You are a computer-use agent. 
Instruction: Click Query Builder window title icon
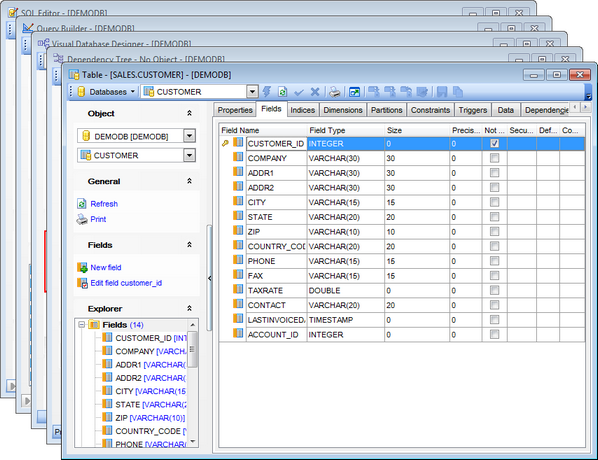coord(28,28)
